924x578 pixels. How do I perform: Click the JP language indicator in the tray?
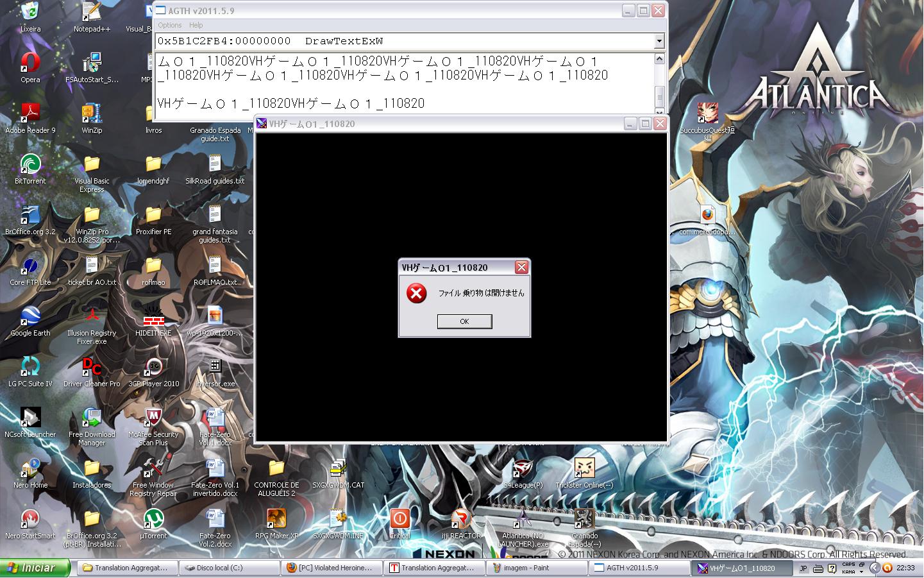click(x=803, y=568)
